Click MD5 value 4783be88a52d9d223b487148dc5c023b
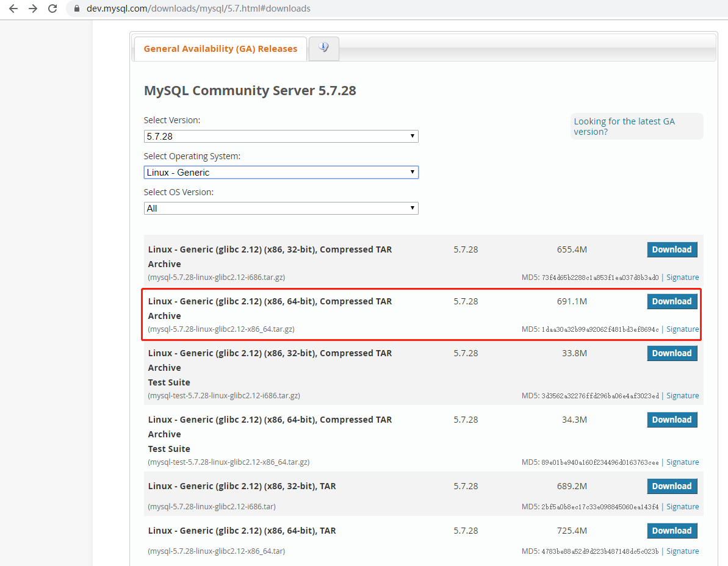 (x=600, y=551)
